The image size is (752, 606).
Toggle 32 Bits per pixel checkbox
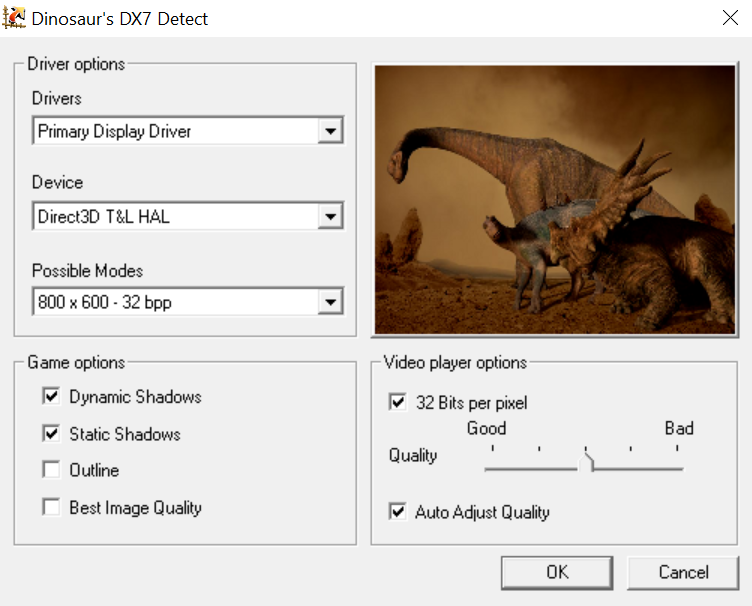(x=398, y=402)
